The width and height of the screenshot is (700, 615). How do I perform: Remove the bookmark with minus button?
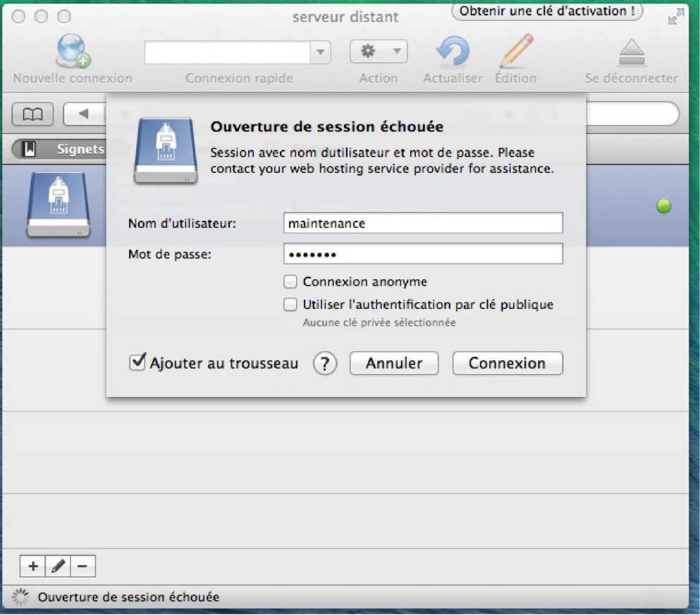click(x=82, y=566)
